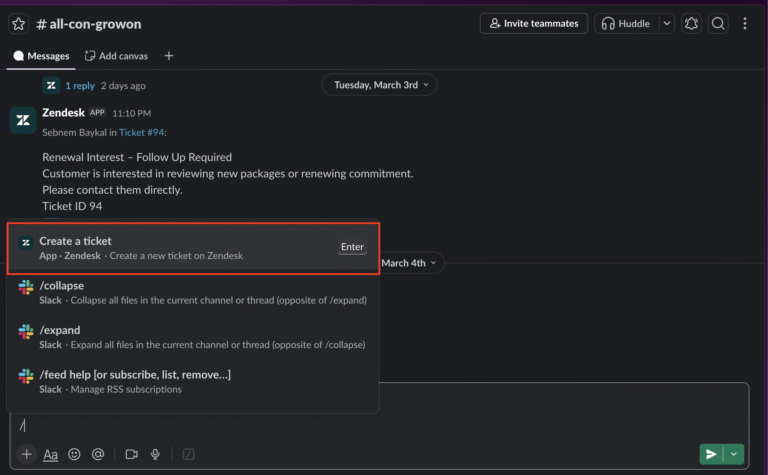
Task: Open the notifications bell settings
Action: point(691,24)
